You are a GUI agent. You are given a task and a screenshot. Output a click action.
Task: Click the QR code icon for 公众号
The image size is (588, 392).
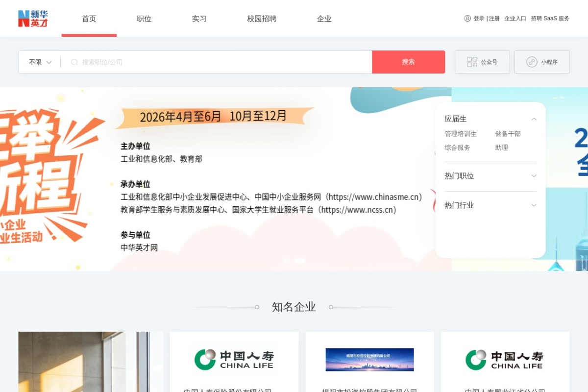(x=472, y=62)
